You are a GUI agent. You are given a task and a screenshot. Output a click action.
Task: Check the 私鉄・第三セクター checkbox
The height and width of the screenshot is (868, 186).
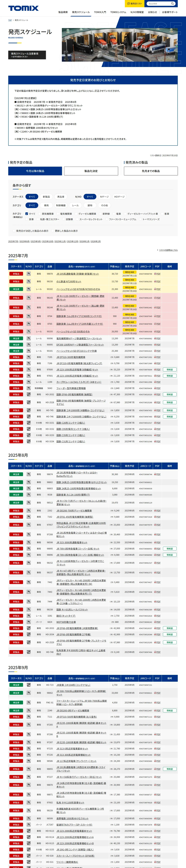[38, 219]
